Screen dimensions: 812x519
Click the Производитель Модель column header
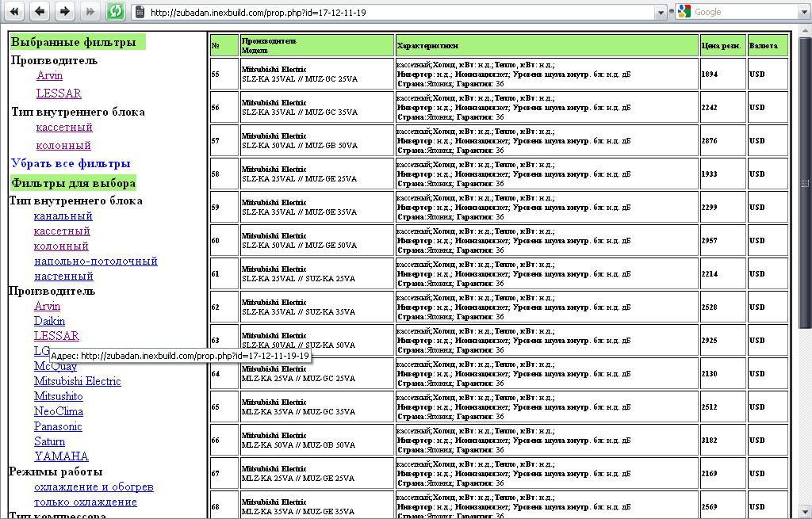point(317,45)
